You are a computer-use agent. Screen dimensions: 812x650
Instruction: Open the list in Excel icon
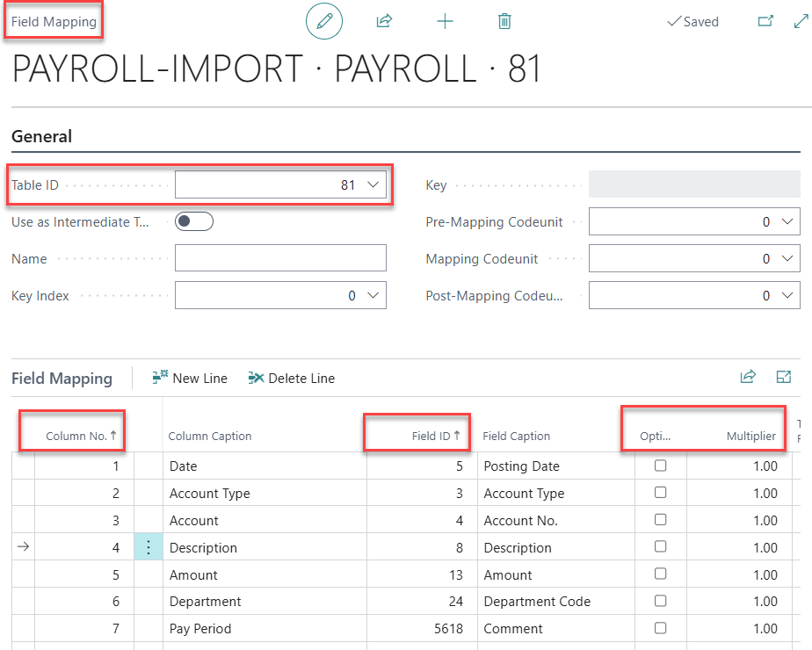pyautogui.click(x=784, y=376)
